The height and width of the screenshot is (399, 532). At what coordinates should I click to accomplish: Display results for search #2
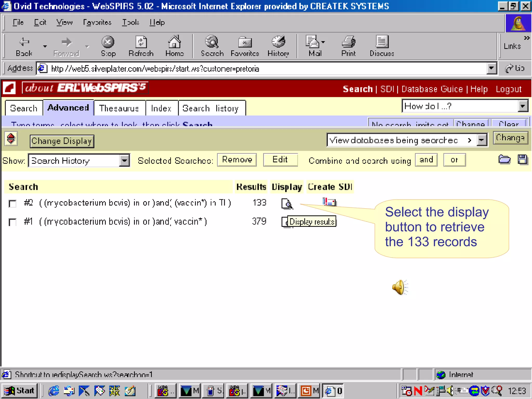287,204
